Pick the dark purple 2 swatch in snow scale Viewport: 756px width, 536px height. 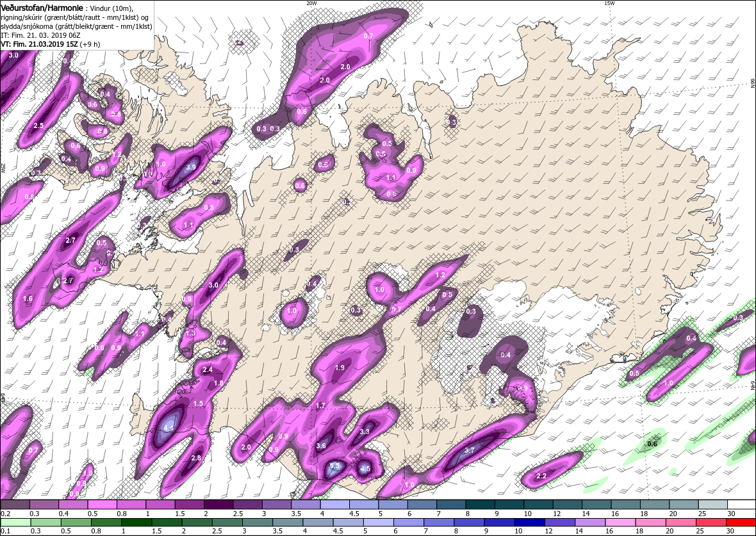[x=218, y=504]
